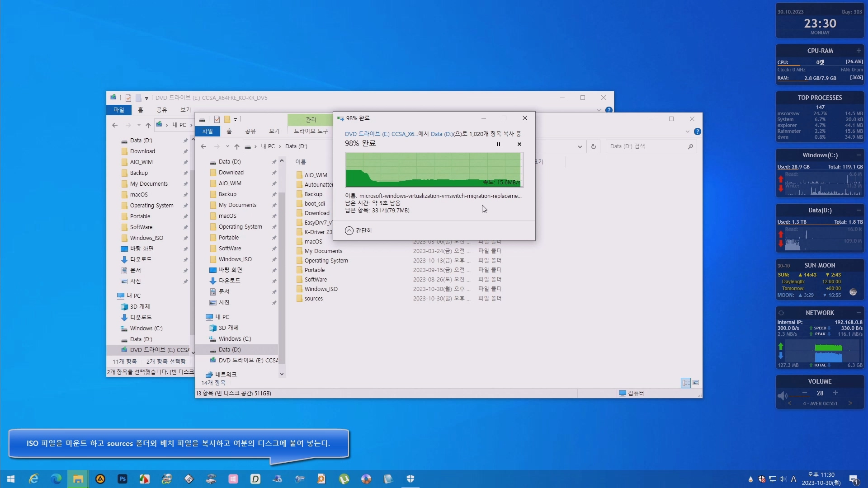Viewport: 868px width, 488px height.
Task: Select 네트워크 in navigation pane
Action: (x=226, y=375)
